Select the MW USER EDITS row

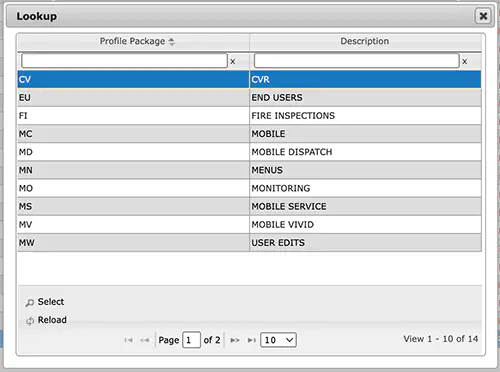[249, 243]
